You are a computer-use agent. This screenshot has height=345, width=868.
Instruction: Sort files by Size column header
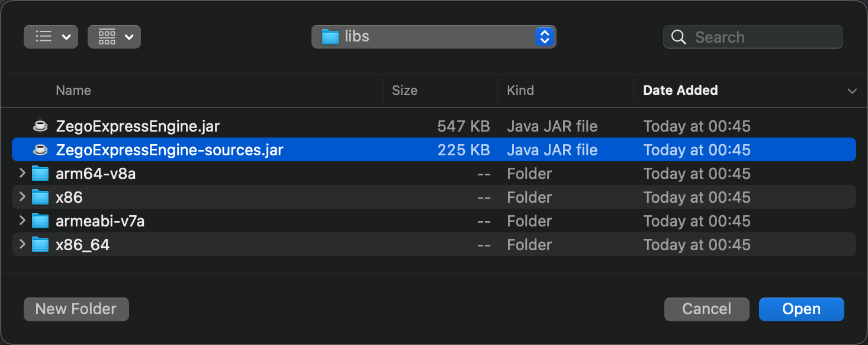click(404, 90)
